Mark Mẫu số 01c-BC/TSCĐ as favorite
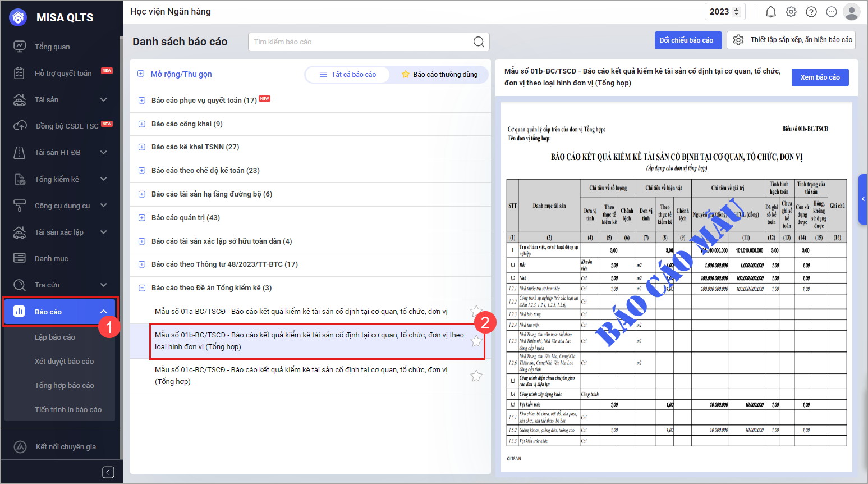 [x=476, y=376]
